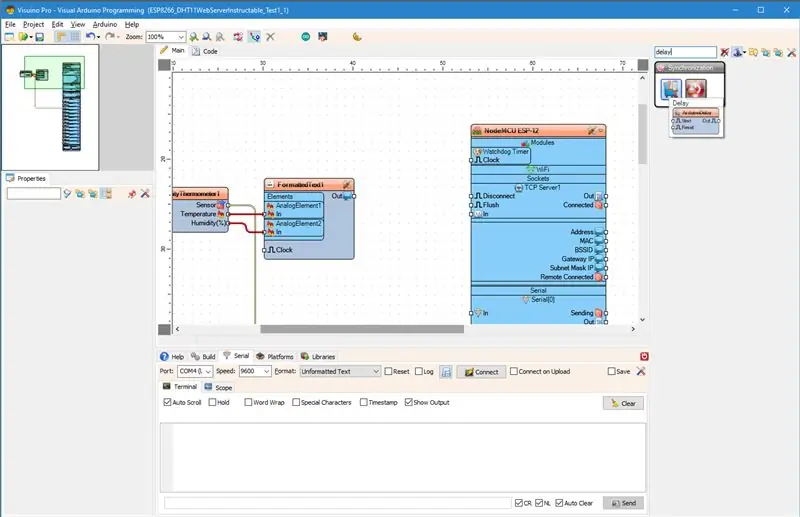Click the filter icon in Properties toolbar
Viewport: 800px width, 517px height.
67,194
